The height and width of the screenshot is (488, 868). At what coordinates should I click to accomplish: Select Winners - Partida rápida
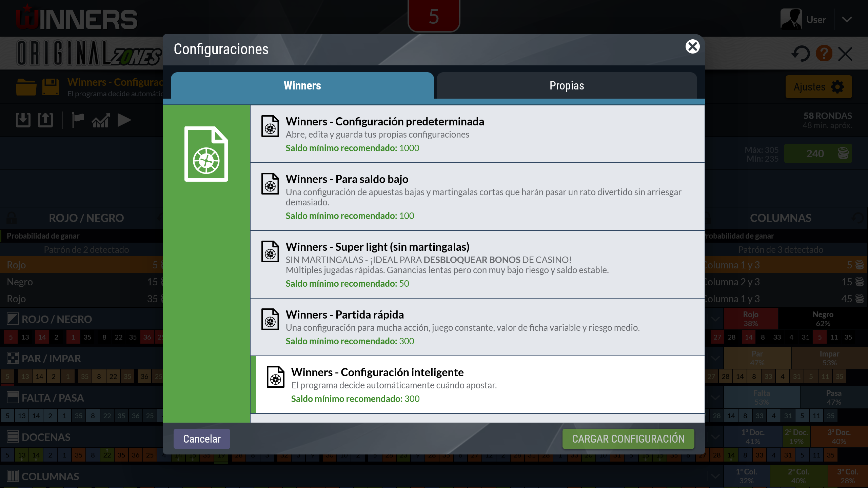pos(477,327)
